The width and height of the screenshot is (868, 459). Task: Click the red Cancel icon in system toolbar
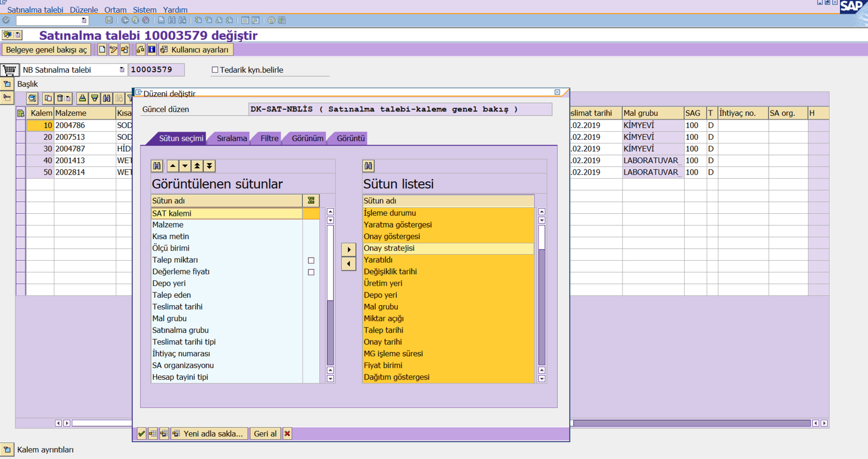coord(146,20)
